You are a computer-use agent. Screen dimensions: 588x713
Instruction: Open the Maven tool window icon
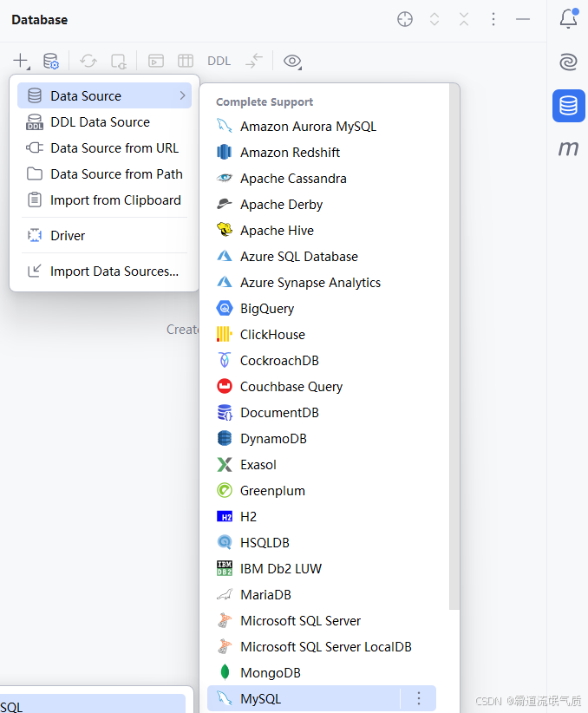click(568, 148)
